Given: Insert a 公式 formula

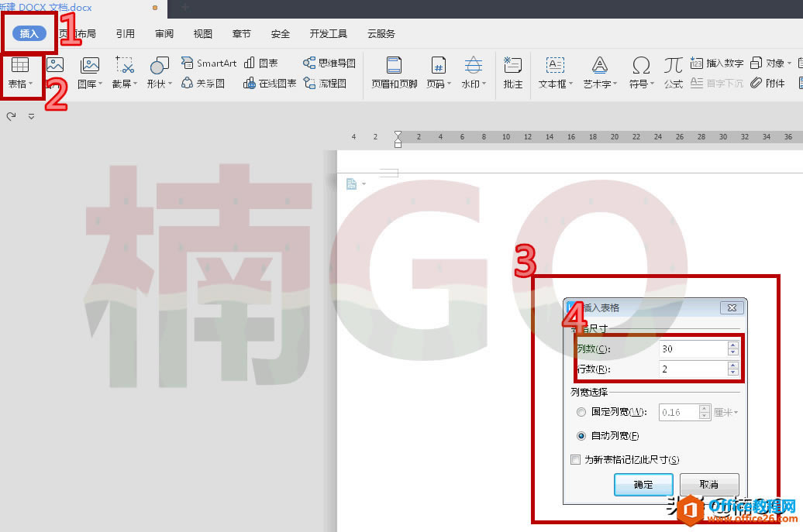Looking at the screenshot, I should click(673, 72).
